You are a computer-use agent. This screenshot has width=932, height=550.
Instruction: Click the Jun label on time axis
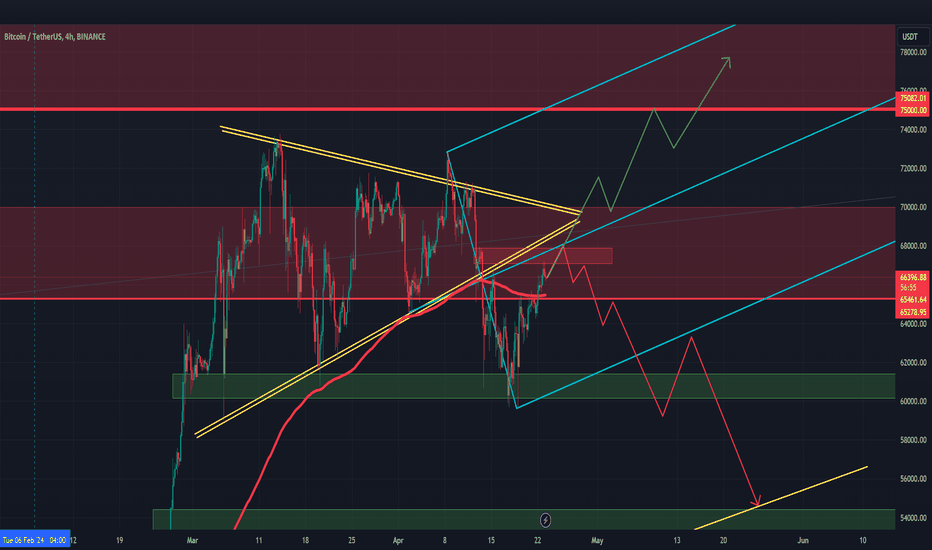tap(803, 539)
